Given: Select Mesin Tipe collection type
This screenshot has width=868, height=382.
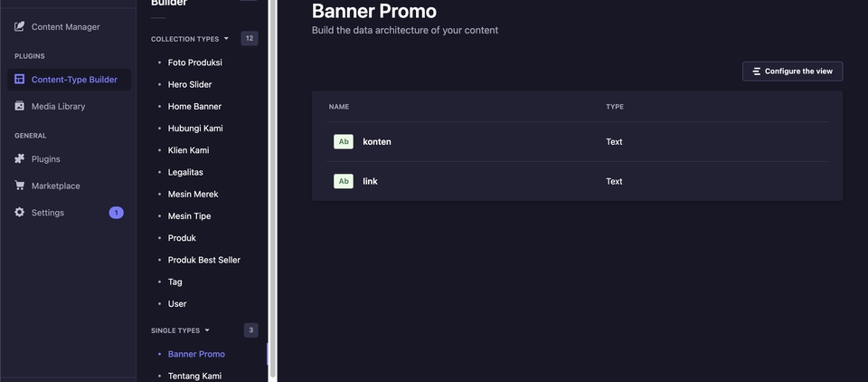Looking at the screenshot, I should [x=189, y=215].
